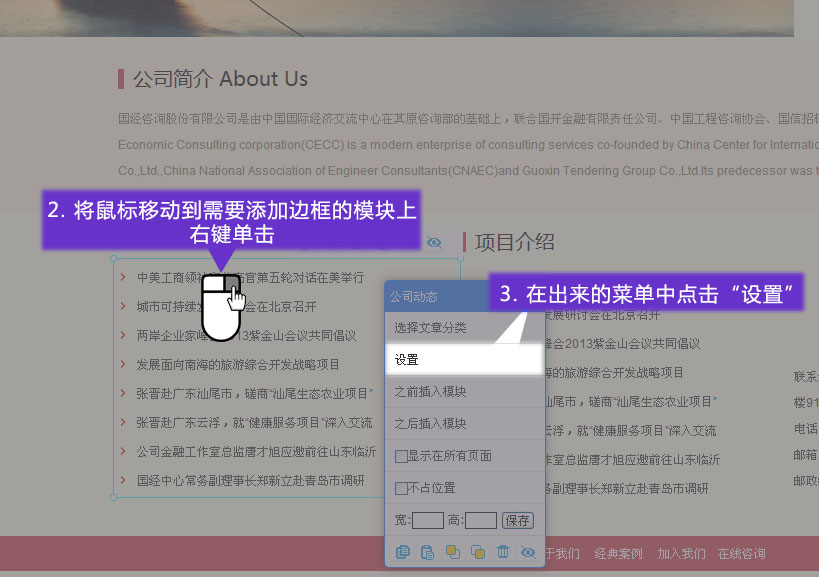Screen dimensions: 819x577
Task: Open 加入我们 footer link
Action: [x=682, y=553]
